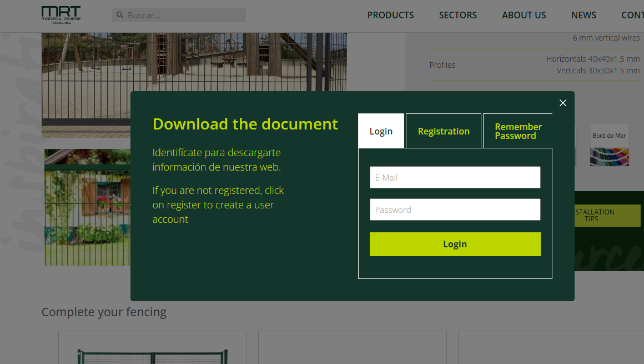Click the Installation Tips button
The width and height of the screenshot is (644, 364).
[607, 216]
